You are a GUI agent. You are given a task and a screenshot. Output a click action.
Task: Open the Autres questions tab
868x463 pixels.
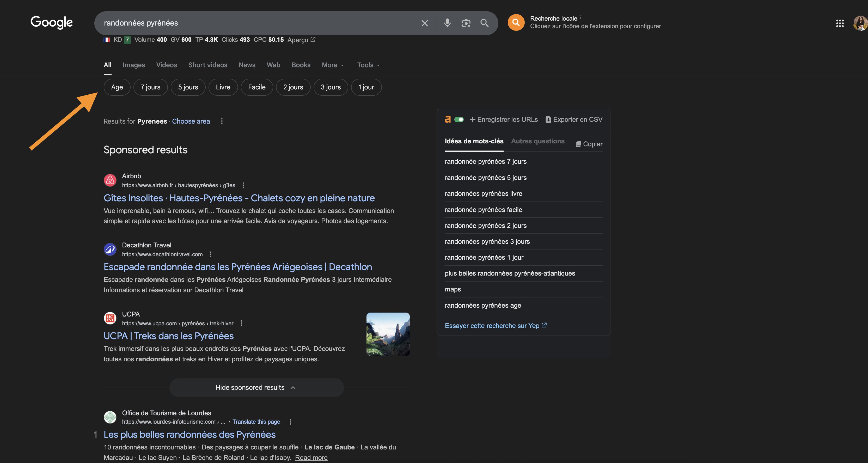pyautogui.click(x=537, y=141)
